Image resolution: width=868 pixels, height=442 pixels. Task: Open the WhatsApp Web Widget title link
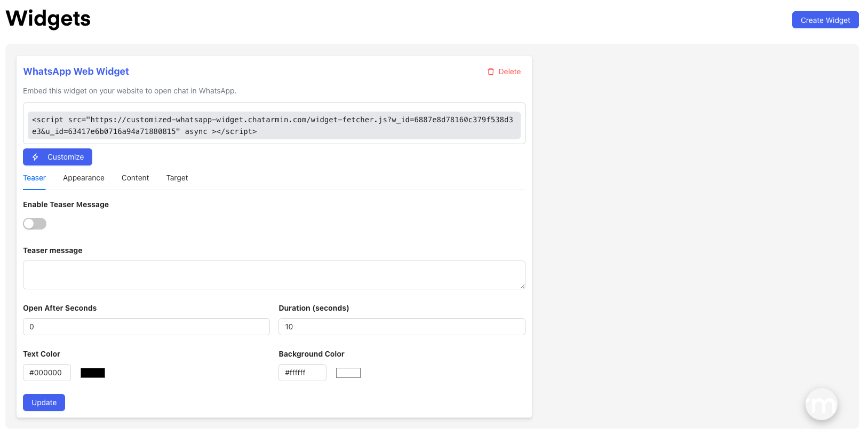point(76,72)
